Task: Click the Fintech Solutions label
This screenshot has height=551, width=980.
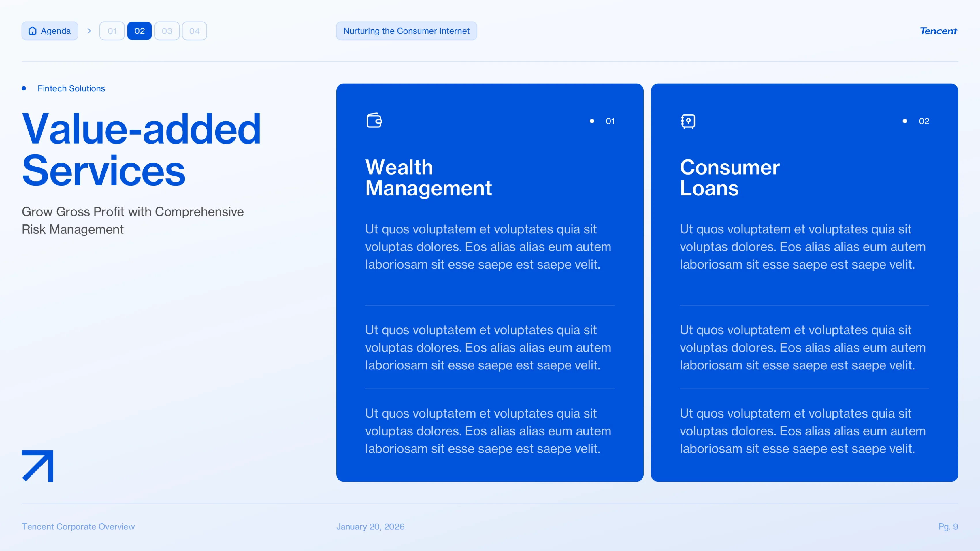Action: pos(71,88)
